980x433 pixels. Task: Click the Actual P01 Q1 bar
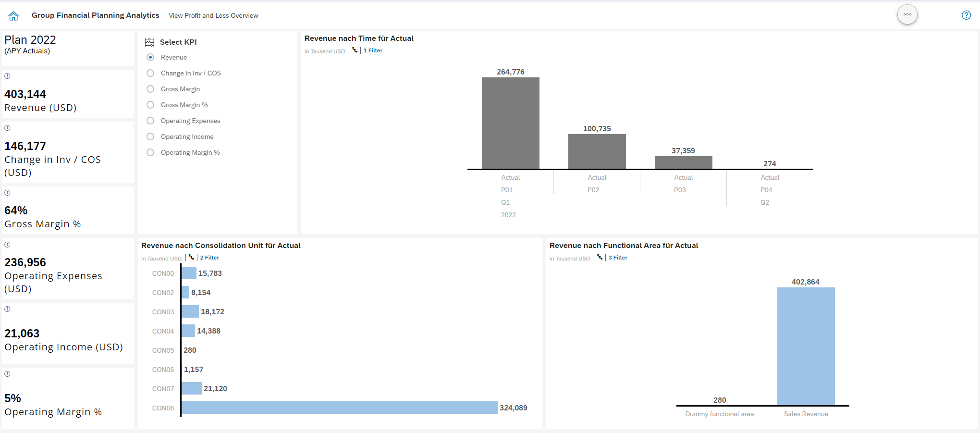click(510, 123)
